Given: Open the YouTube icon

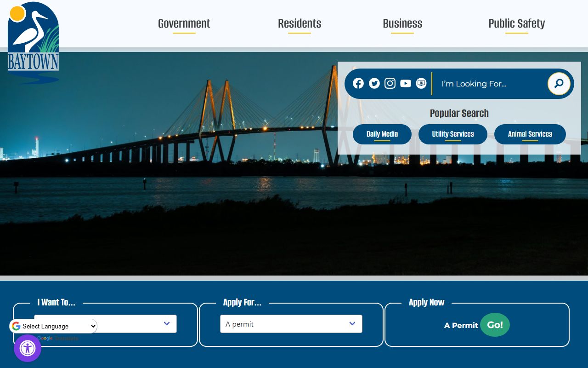Looking at the screenshot, I should click(406, 83).
